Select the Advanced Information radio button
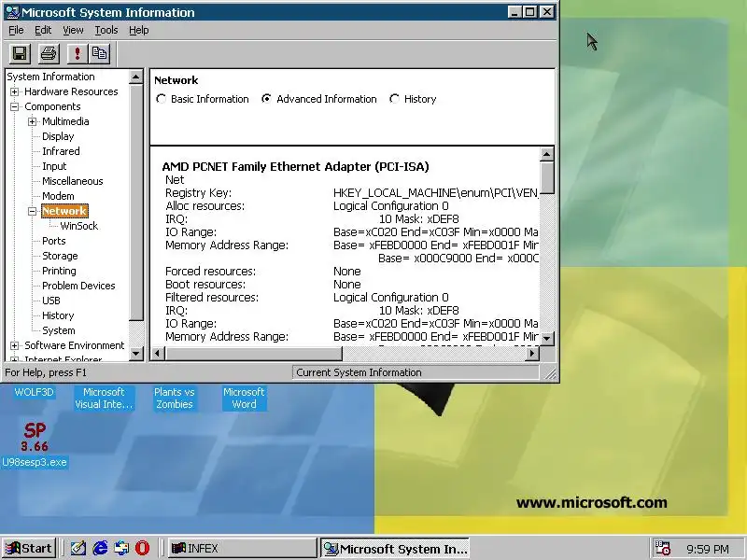This screenshot has width=747, height=560. [x=266, y=99]
